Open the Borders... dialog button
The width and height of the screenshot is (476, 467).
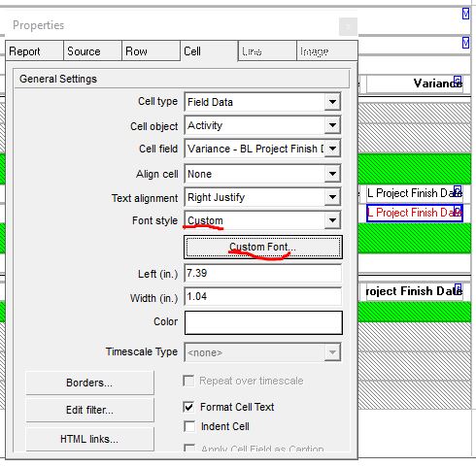tap(89, 383)
